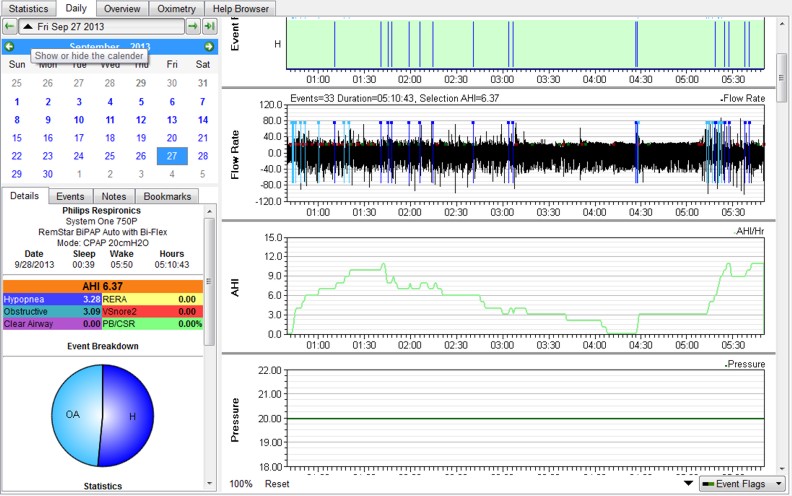Go to previous day with left arrow
Image resolution: width=792 pixels, height=496 pixels.
click(8, 26)
